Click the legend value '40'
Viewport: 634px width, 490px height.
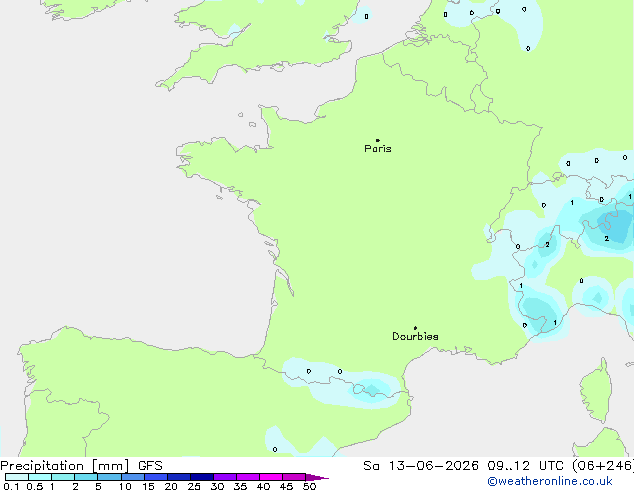point(263,486)
